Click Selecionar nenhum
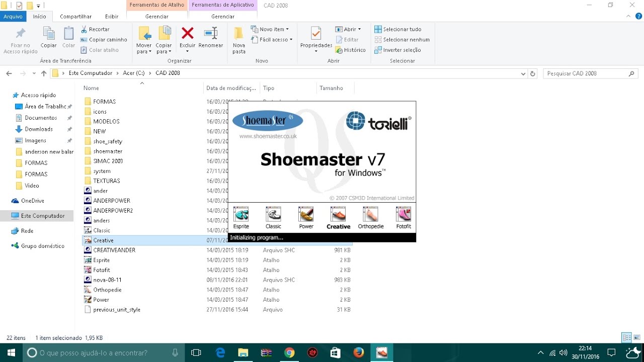The image size is (644, 362). click(402, 40)
